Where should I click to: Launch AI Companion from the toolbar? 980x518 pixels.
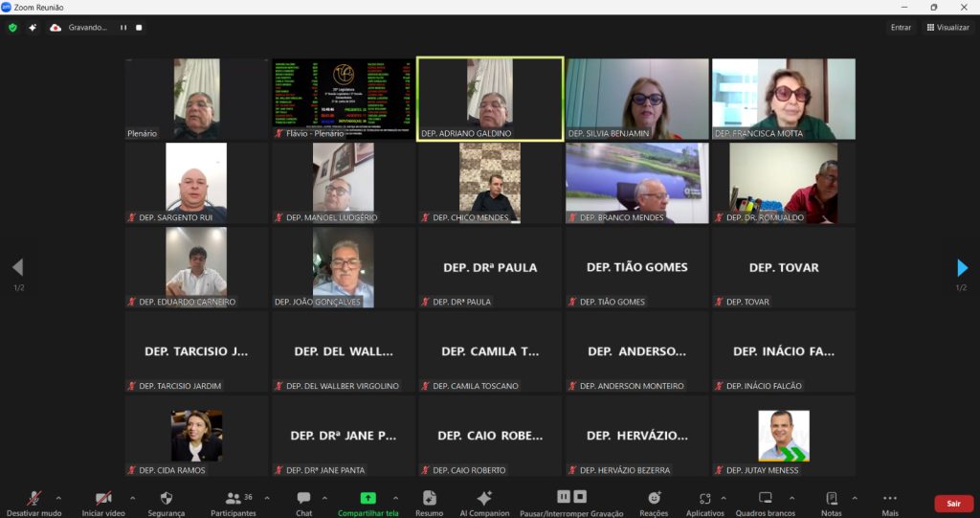tap(484, 502)
